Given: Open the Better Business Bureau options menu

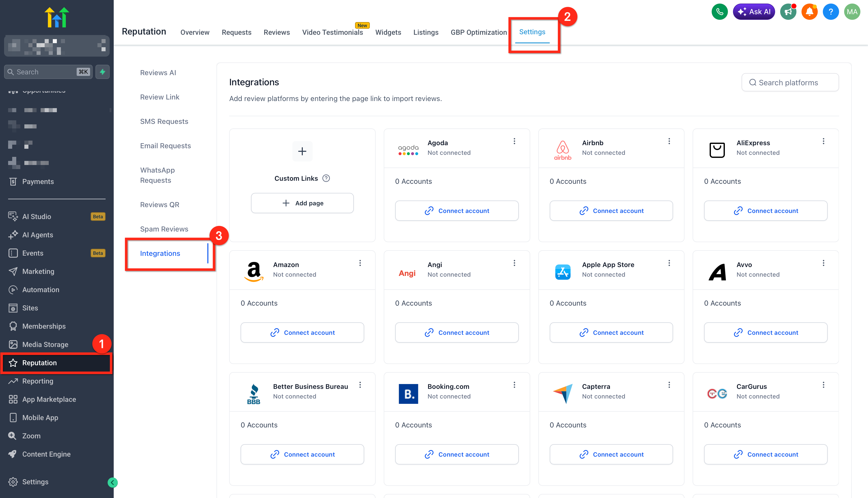Looking at the screenshot, I should 360,385.
